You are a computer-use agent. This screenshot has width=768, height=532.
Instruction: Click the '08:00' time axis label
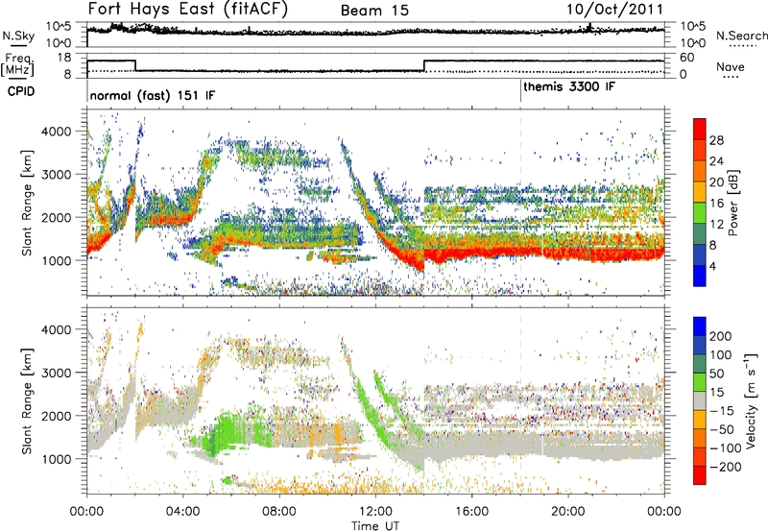tap(278, 512)
